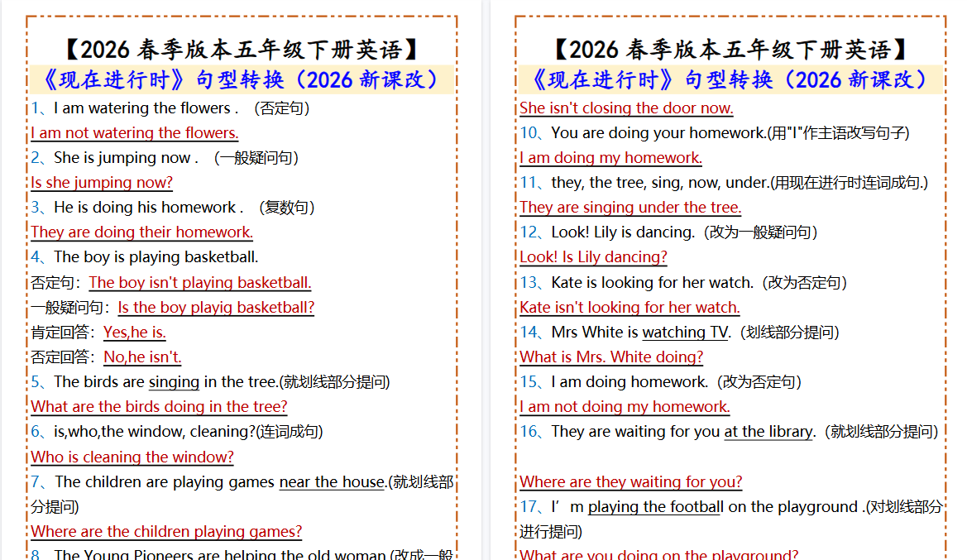Click "They are singing under the tree." answer

point(630,207)
